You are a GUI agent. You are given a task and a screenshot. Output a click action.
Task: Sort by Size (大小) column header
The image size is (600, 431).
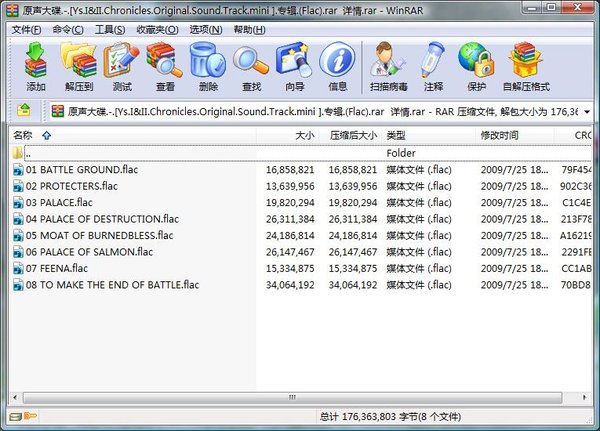pos(287,135)
